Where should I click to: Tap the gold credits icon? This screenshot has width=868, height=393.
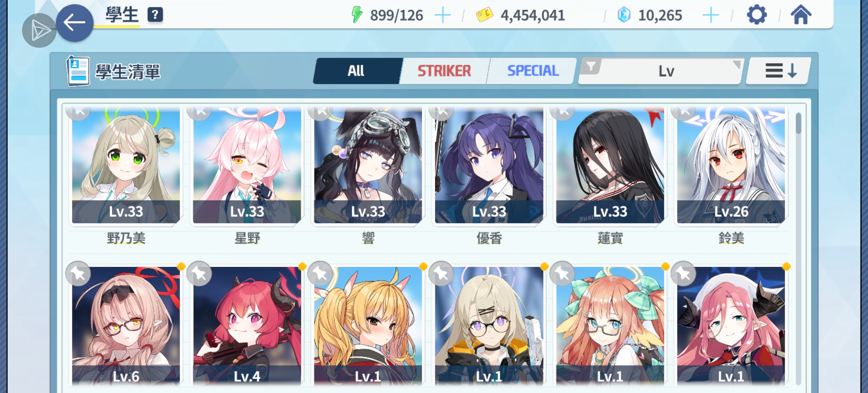coord(484,15)
